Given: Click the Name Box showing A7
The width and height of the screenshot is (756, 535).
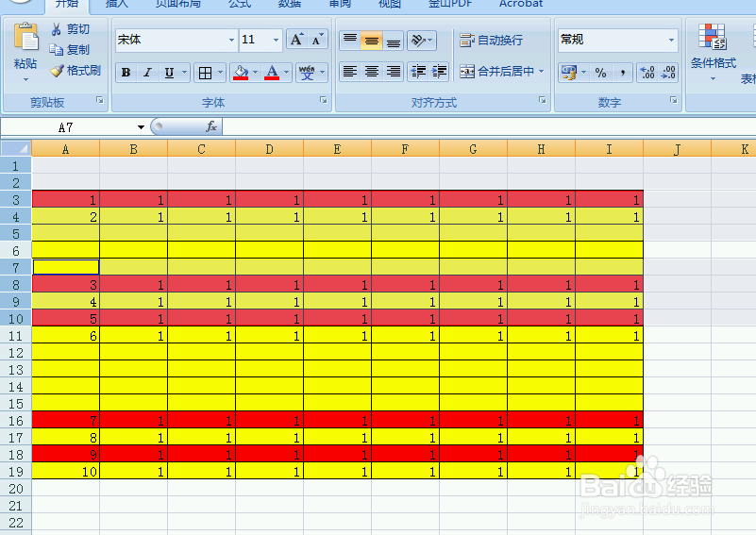Looking at the screenshot, I should click(68, 127).
